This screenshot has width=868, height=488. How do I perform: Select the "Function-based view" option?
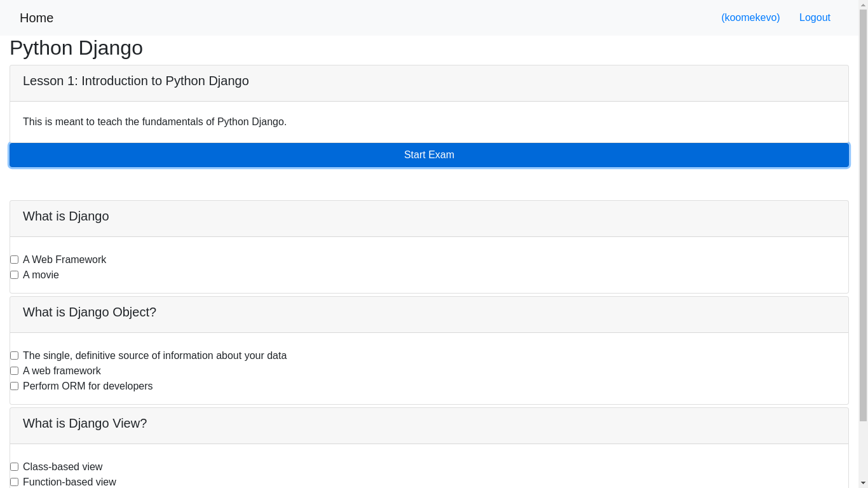[14, 482]
